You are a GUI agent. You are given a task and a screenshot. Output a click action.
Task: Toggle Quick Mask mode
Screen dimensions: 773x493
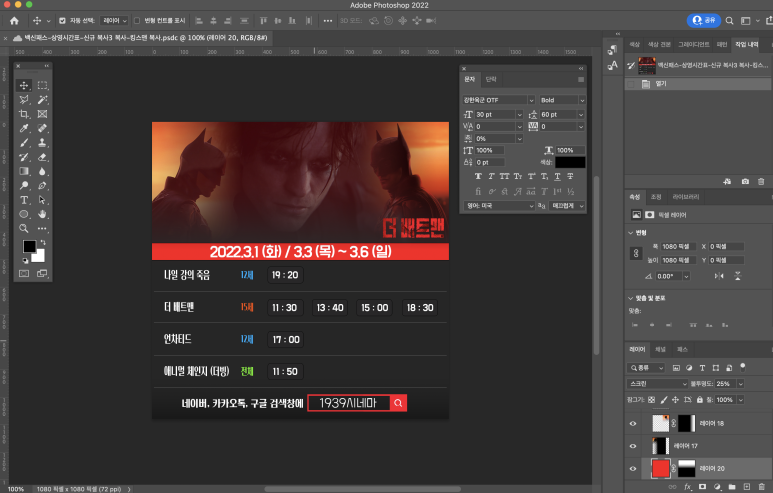click(24, 273)
